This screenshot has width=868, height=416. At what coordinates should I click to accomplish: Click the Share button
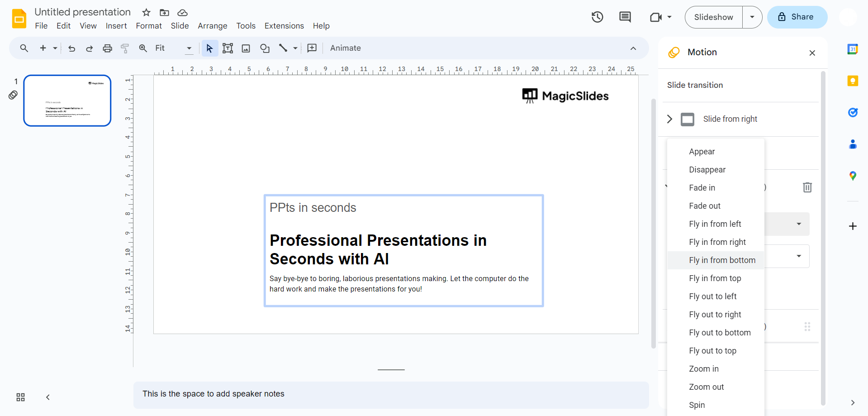pos(797,17)
